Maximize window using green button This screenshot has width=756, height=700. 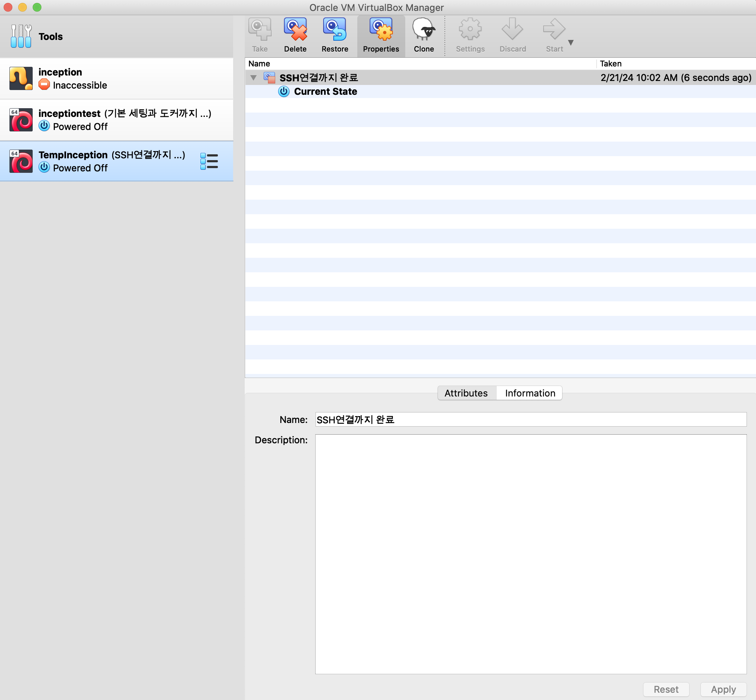37,7
